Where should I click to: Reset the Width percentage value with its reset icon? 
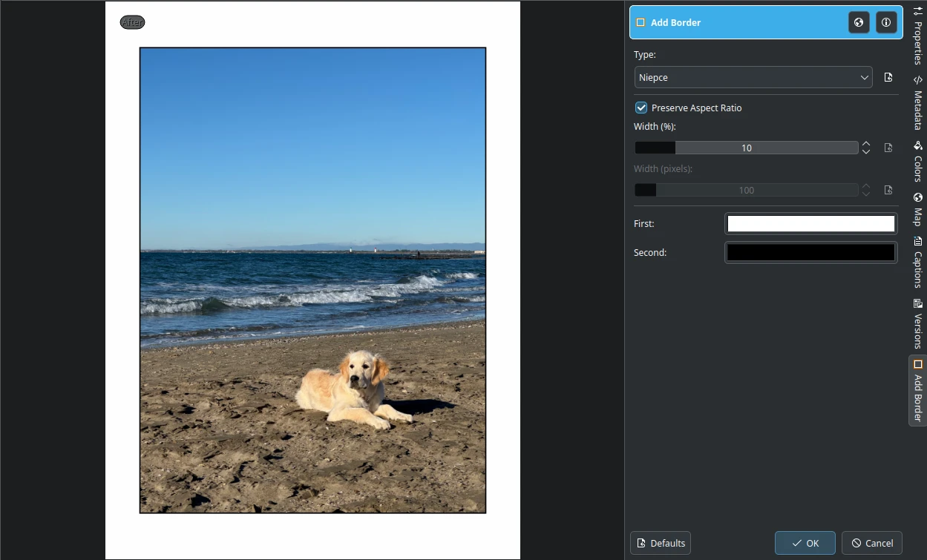tap(888, 147)
